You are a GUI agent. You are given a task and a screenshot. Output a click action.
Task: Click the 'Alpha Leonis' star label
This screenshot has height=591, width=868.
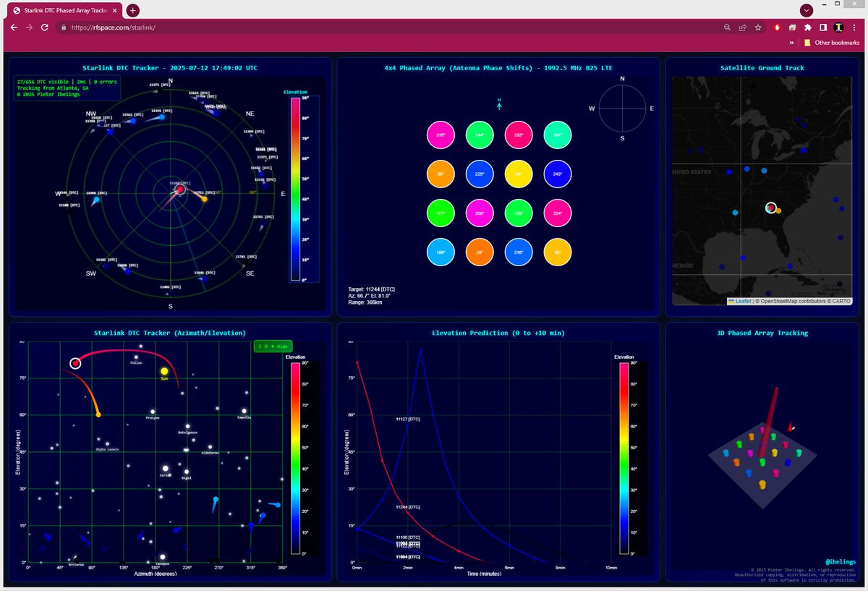pyautogui.click(x=107, y=449)
